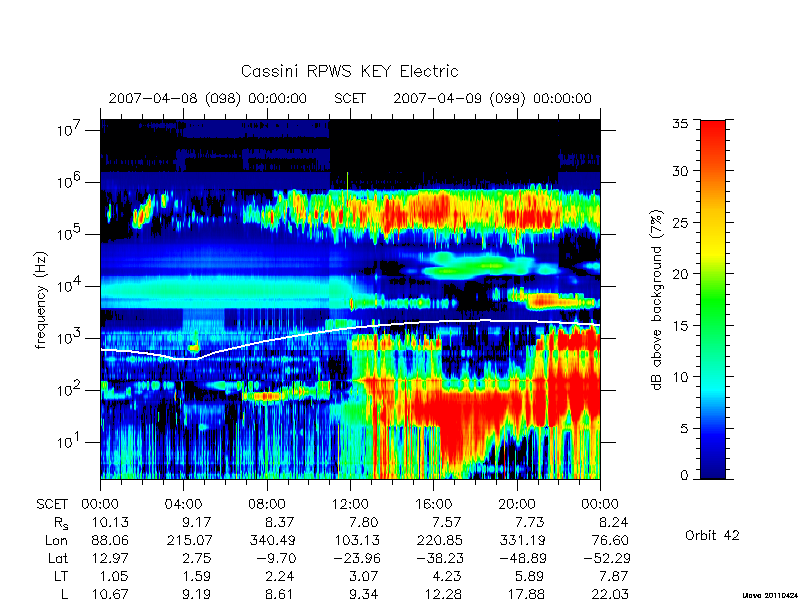Click the L value 22.03
This screenshot has width=800, height=600.
click(610, 594)
